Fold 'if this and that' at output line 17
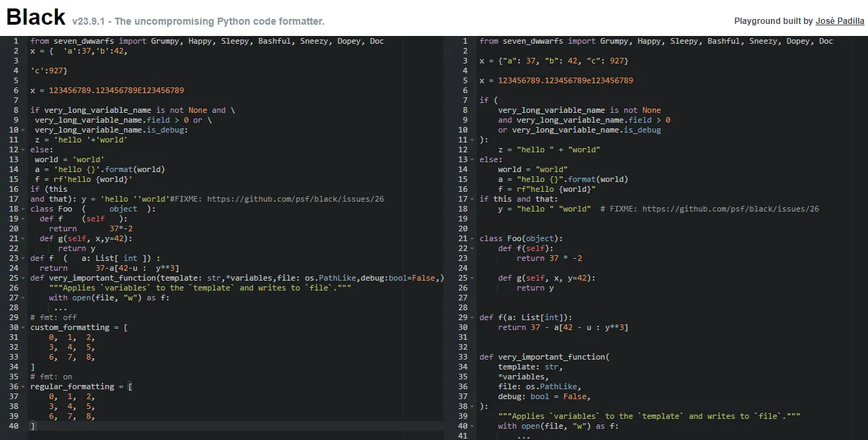The image size is (868, 440). pyautogui.click(x=472, y=199)
